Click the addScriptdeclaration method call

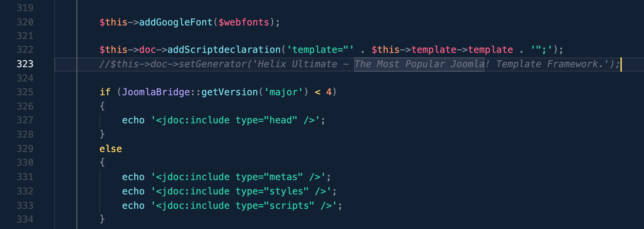pos(224,50)
